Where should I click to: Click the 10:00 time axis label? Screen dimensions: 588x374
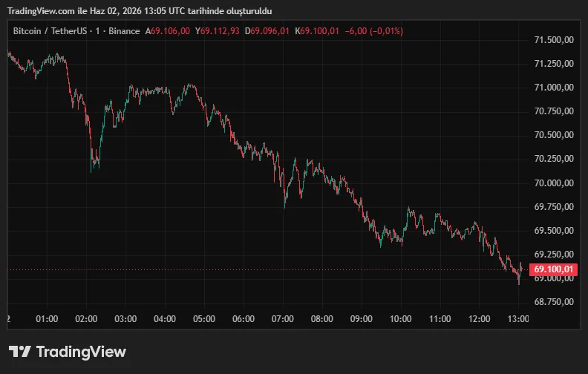400,319
